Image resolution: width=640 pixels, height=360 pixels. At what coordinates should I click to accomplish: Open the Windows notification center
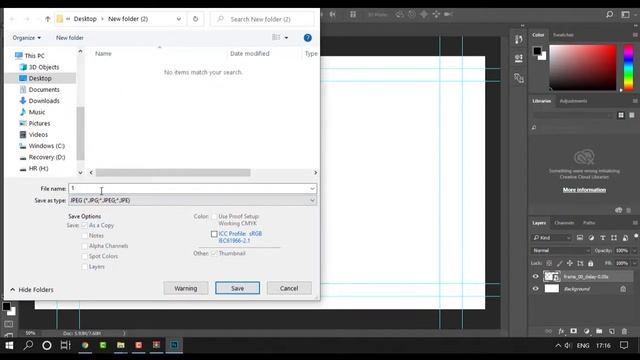pyautogui.click(x=624, y=345)
